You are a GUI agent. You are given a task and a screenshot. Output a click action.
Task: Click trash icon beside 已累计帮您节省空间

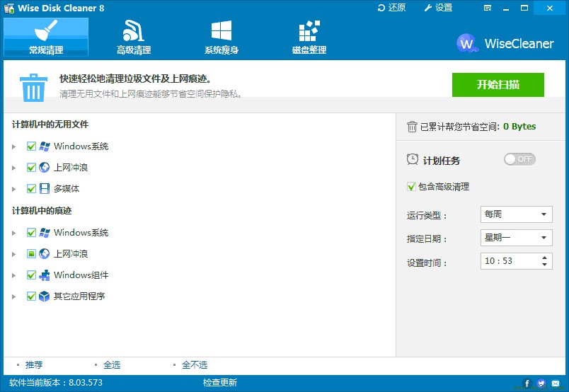point(412,127)
